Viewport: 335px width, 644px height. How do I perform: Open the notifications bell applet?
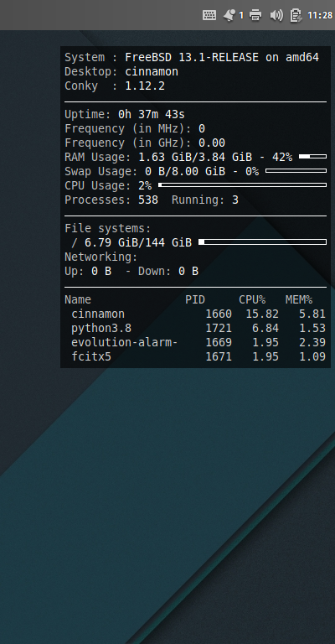click(x=229, y=15)
